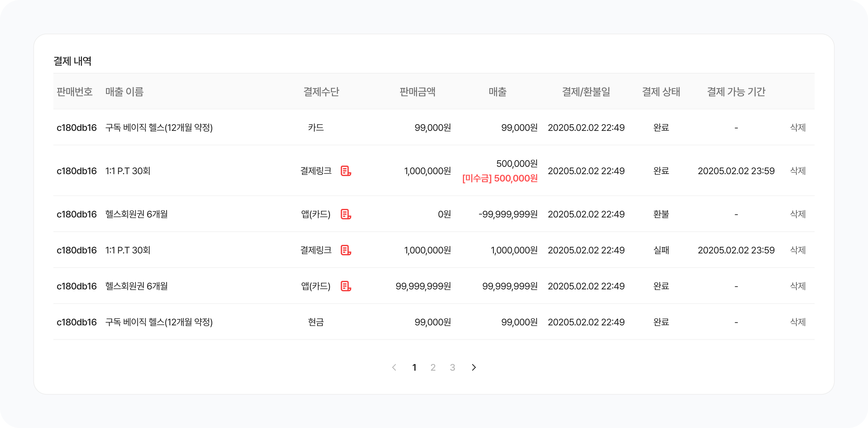
Task: Jump to page 3 in pagination
Action: (x=453, y=367)
